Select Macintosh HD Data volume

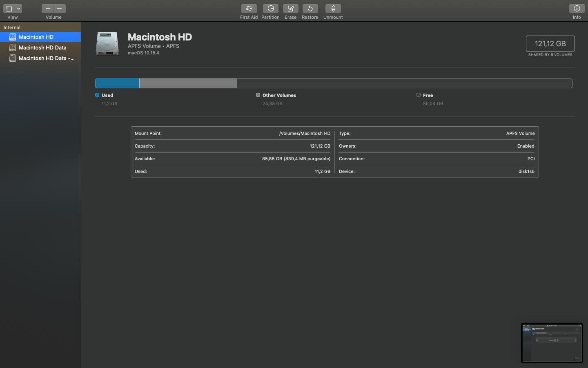click(40, 47)
